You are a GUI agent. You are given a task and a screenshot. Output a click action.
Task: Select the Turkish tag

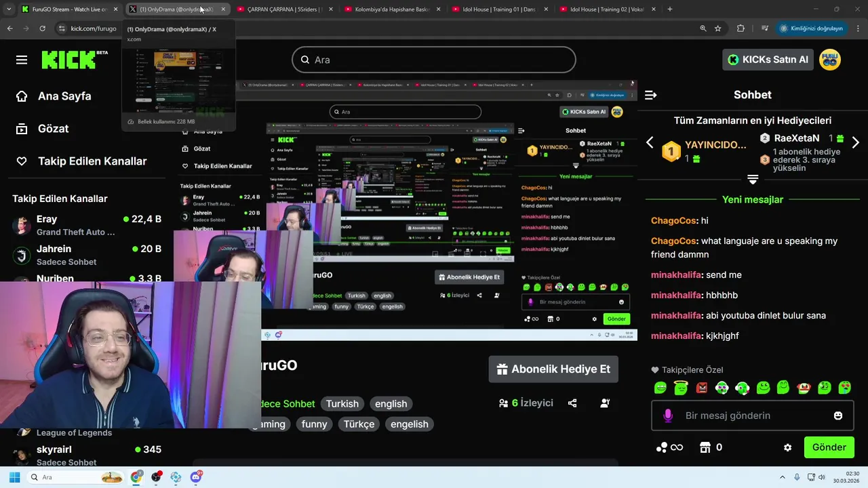(342, 403)
